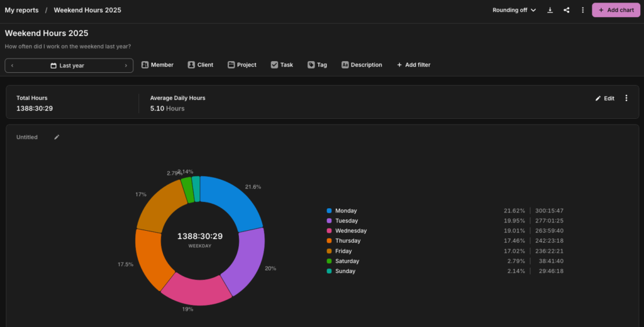Open the summary card three-dot menu
This screenshot has height=327, width=644.
click(x=626, y=98)
